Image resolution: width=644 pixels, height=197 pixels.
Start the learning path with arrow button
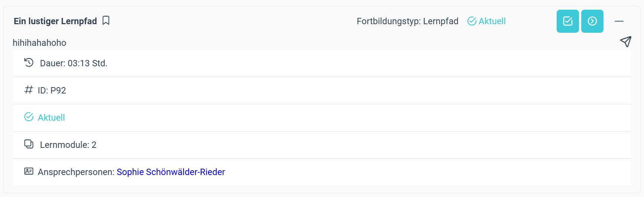click(592, 21)
